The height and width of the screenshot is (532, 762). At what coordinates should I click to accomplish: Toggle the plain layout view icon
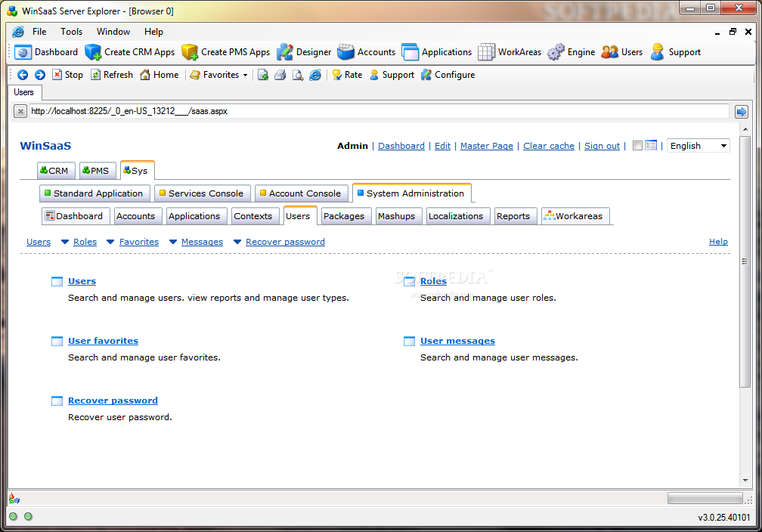(x=637, y=145)
